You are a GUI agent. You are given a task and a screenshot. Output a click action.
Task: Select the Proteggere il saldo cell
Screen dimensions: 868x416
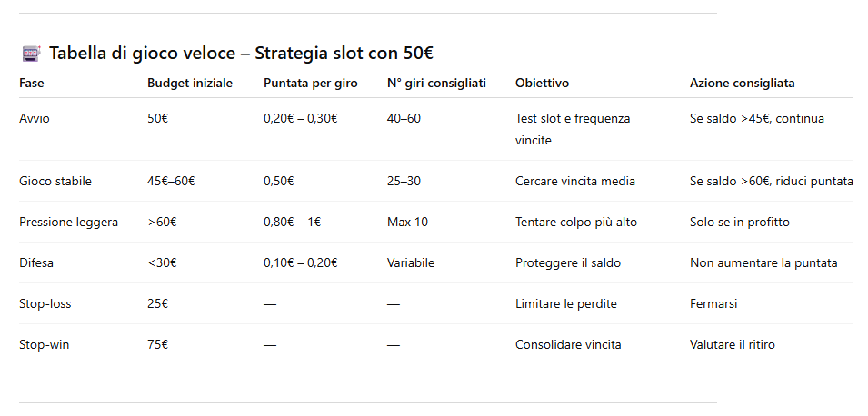click(x=567, y=263)
